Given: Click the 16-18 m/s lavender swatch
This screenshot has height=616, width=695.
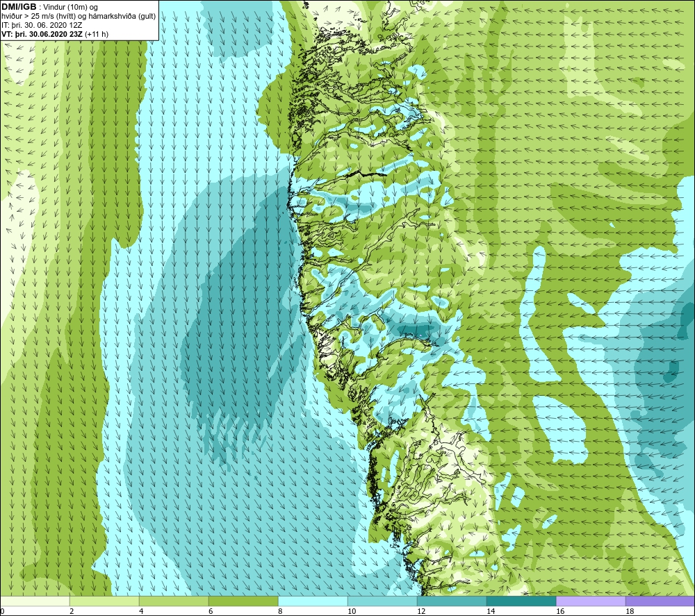Looking at the screenshot, I should coord(591,601).
